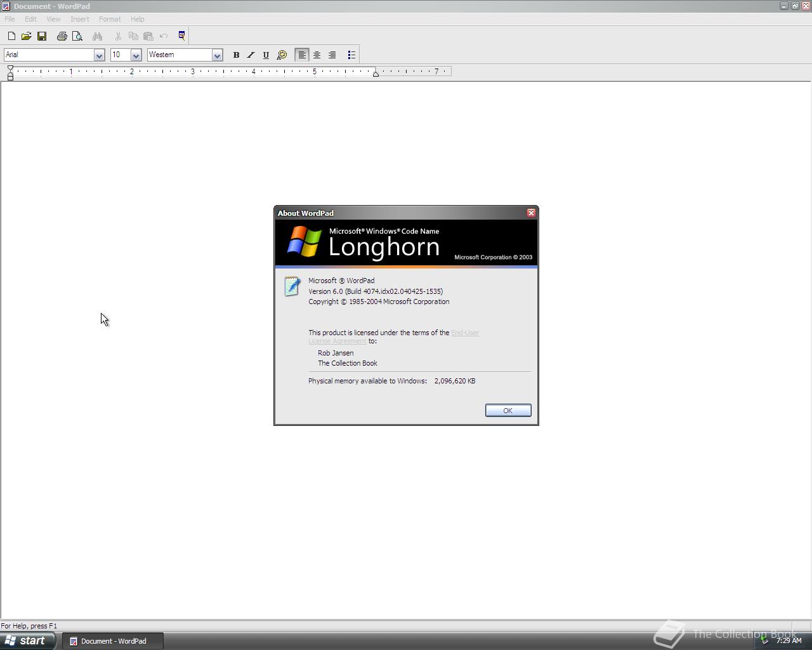Expand the Western script dropdown

click(x=217, y=55)
